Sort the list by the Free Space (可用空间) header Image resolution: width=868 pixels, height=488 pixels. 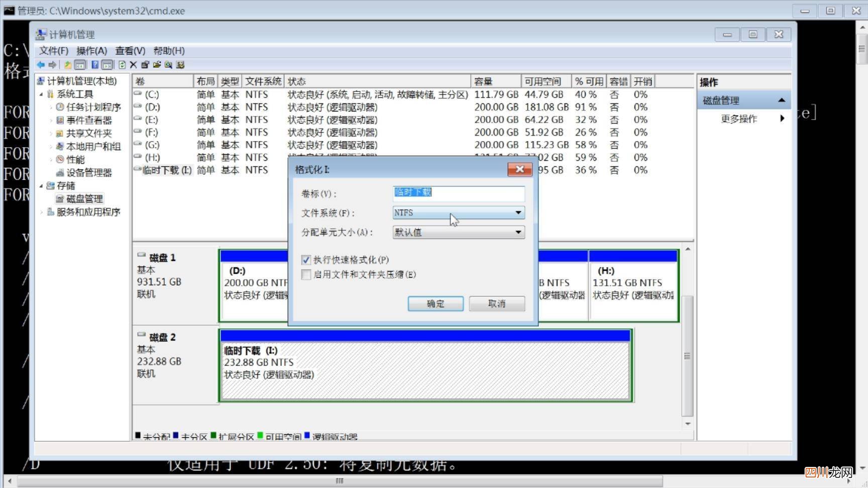click(x=547, y=81)
